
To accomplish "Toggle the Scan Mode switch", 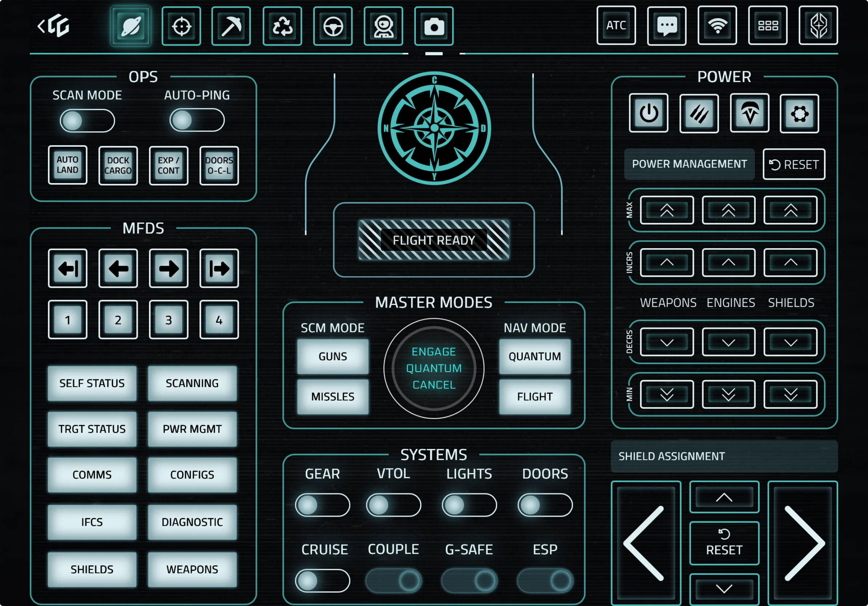I will point(87,121).
